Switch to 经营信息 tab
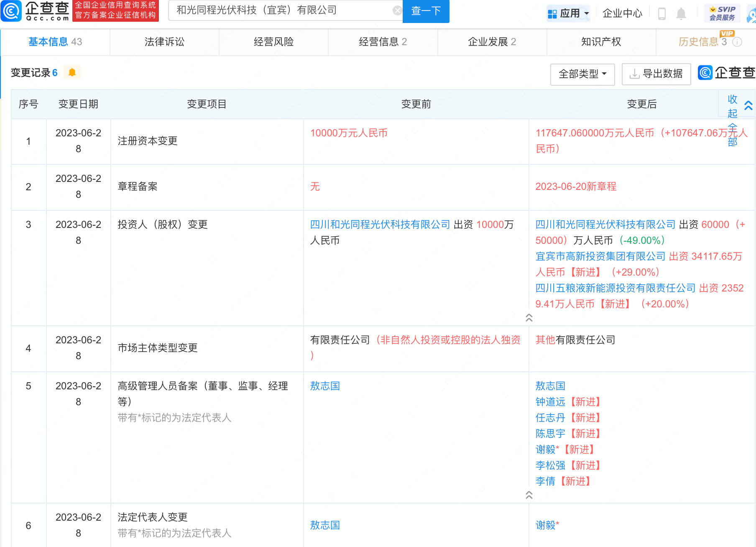 (383, 42)
